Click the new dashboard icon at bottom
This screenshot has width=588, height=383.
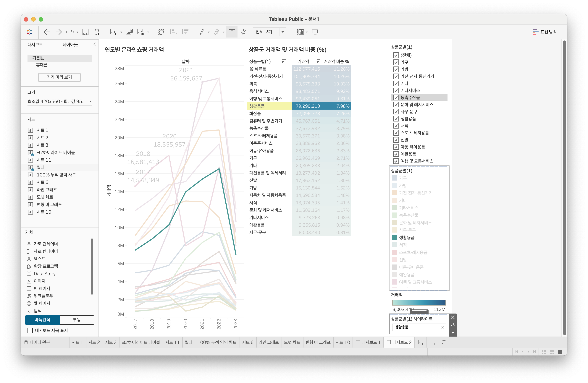[x=432, y=342]
